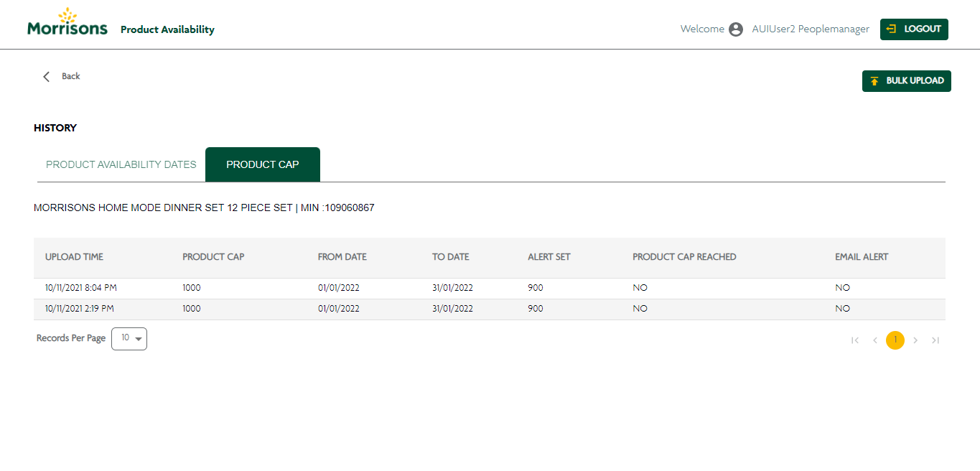Image resolution: width=980 pixels, height=471 pixels.
Task: Click the Back link text
Action: point(71,76)
